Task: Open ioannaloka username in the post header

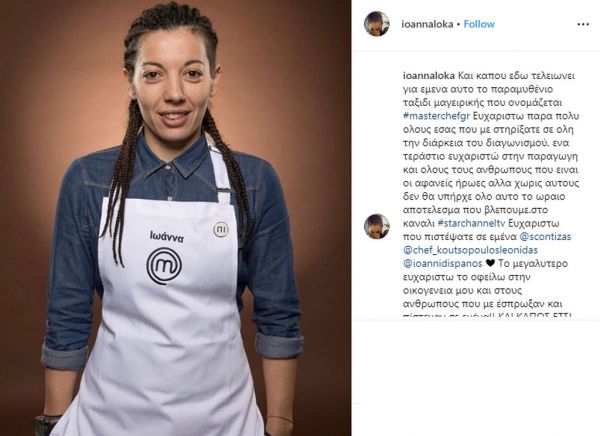Action: (427, 24)
